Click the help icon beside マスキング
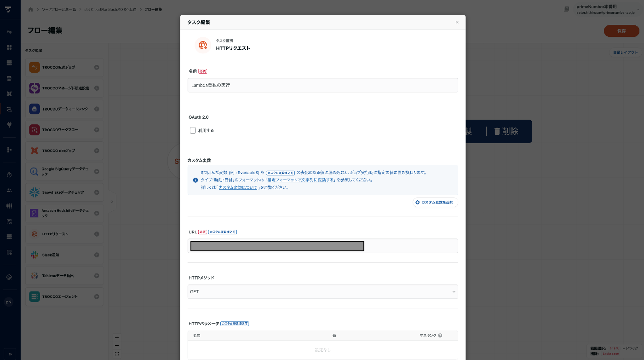 (x=440, y=336)
